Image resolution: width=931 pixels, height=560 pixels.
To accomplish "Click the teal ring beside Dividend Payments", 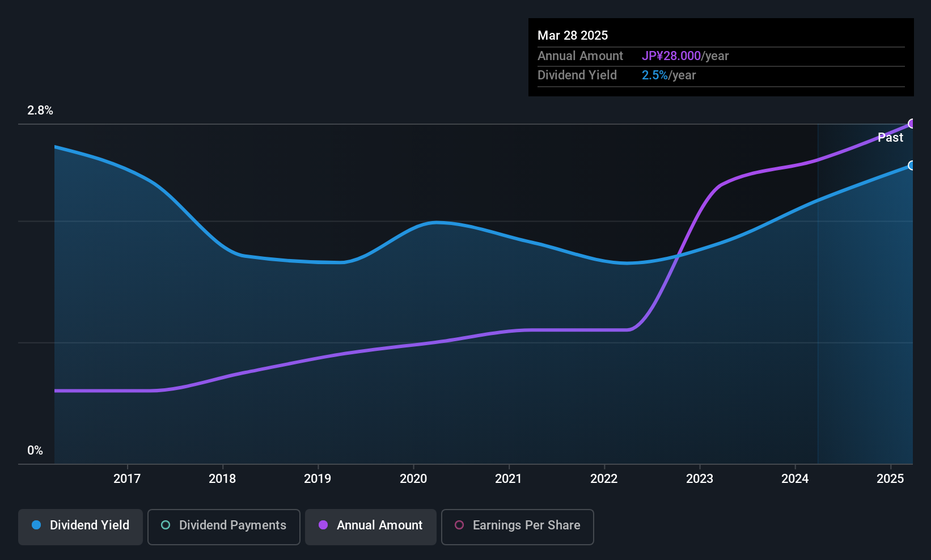I will pos(166,525).
